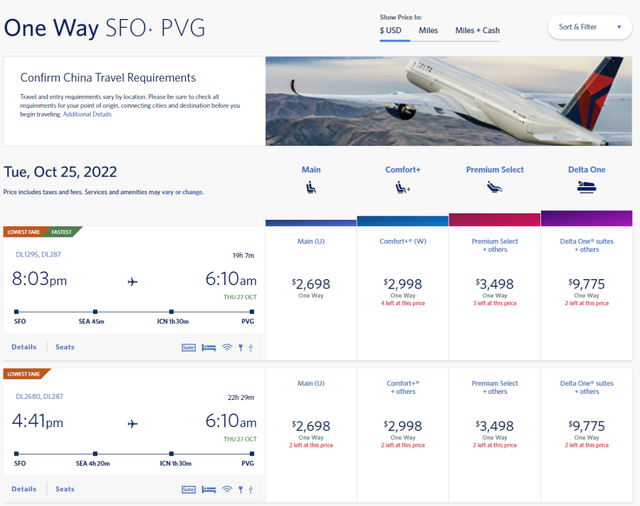
Task: Open the Sort & Filter dropdown
Action: coord(589,27)
